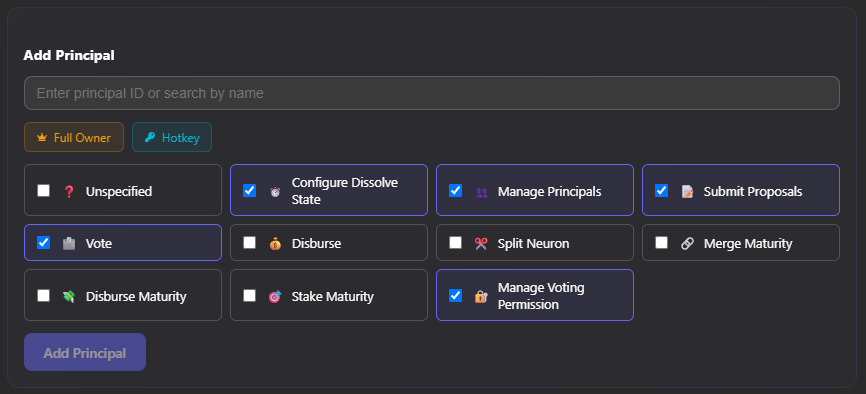Uncheck the Manage Voting Permission checkbox
Image resolution: width=866 pixels, height=394 pixels.
pos(455,296)
